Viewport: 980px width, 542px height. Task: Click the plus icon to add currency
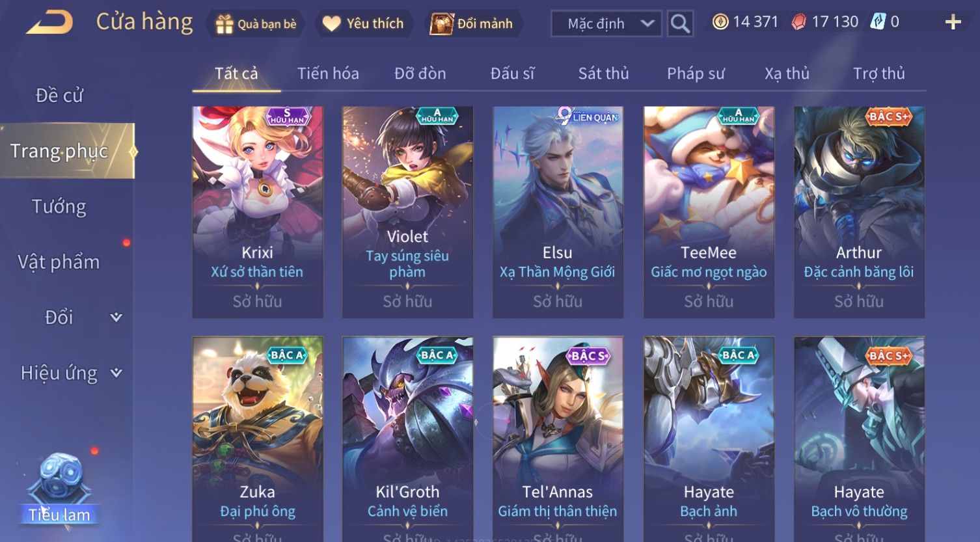click(953, 22)
